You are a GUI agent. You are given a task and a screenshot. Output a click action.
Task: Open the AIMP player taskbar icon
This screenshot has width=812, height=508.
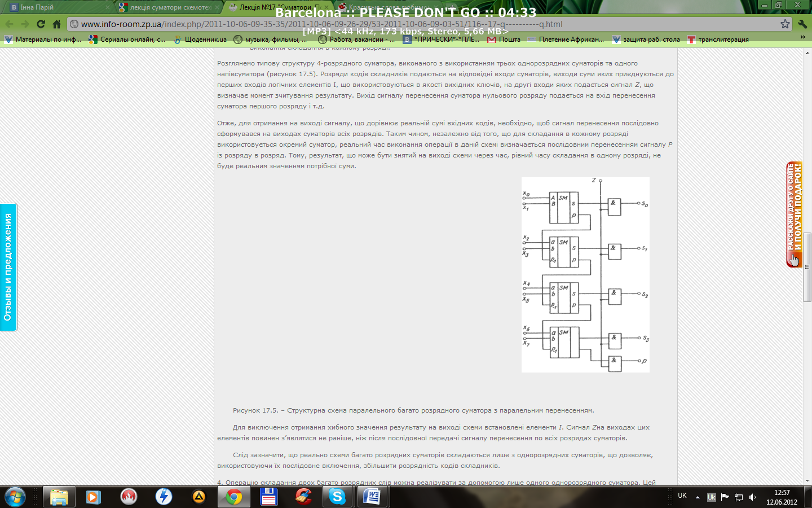coord(198,497)
